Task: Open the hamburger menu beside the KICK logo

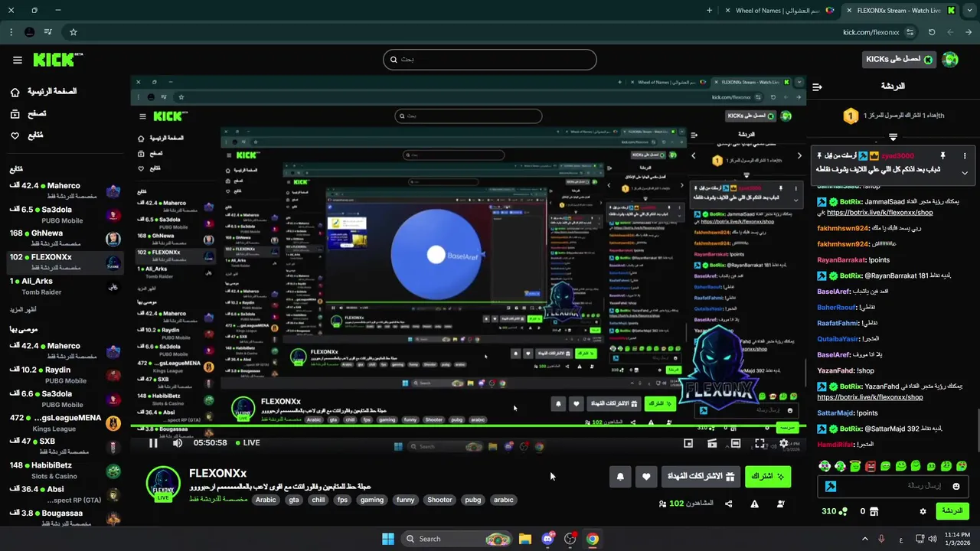Action: point(17,60)
